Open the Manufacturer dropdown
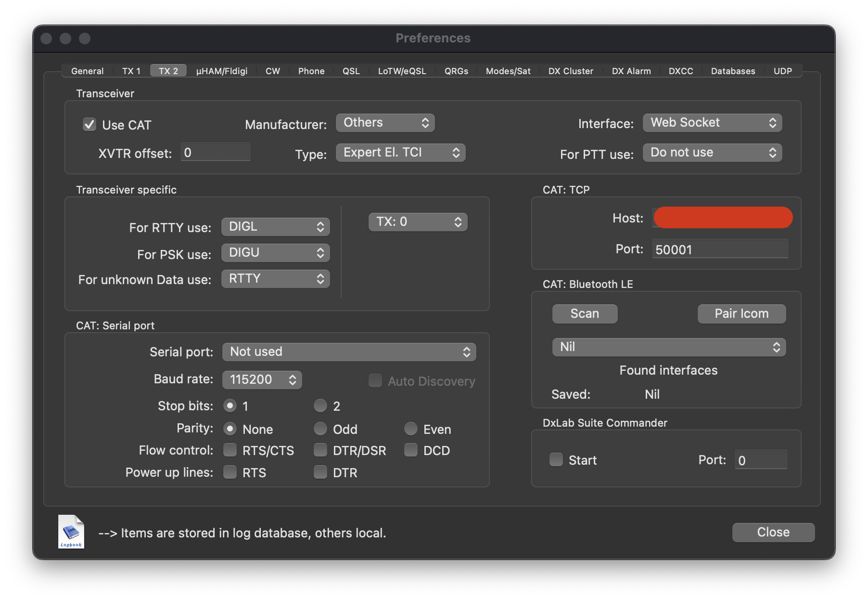The image size is (868, 600). click(x=385, y=123)
